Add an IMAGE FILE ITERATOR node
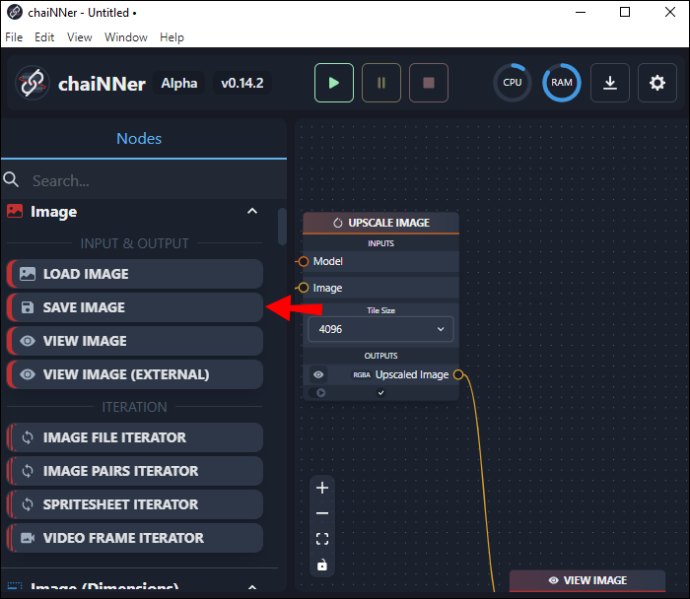The width and height of the screenshot is (690, 599). pos(135,437)
